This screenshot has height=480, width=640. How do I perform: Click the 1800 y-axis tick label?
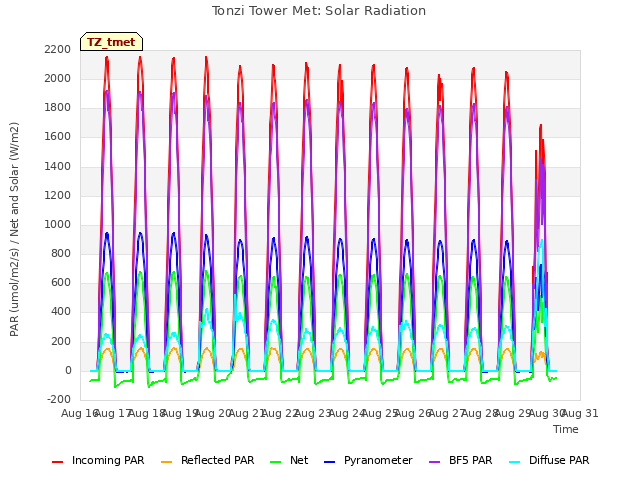click(x=58, y=108)
